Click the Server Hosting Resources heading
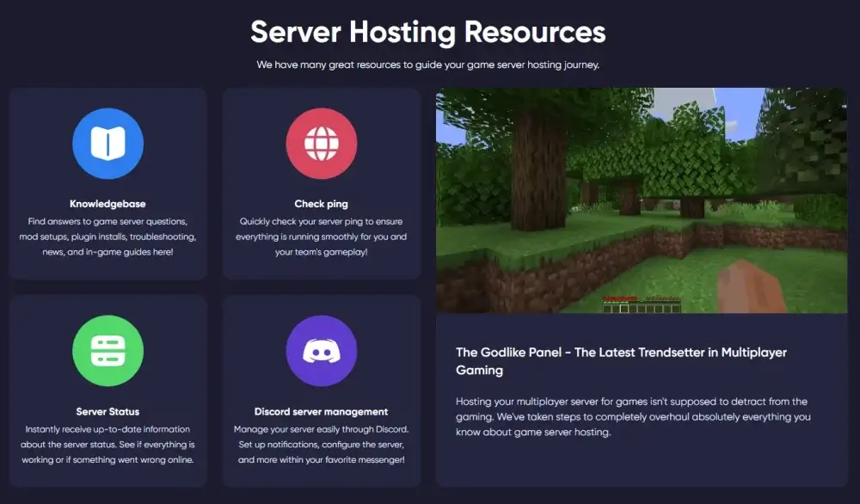Viewport: 860px width, 504px height. (428, 32)
